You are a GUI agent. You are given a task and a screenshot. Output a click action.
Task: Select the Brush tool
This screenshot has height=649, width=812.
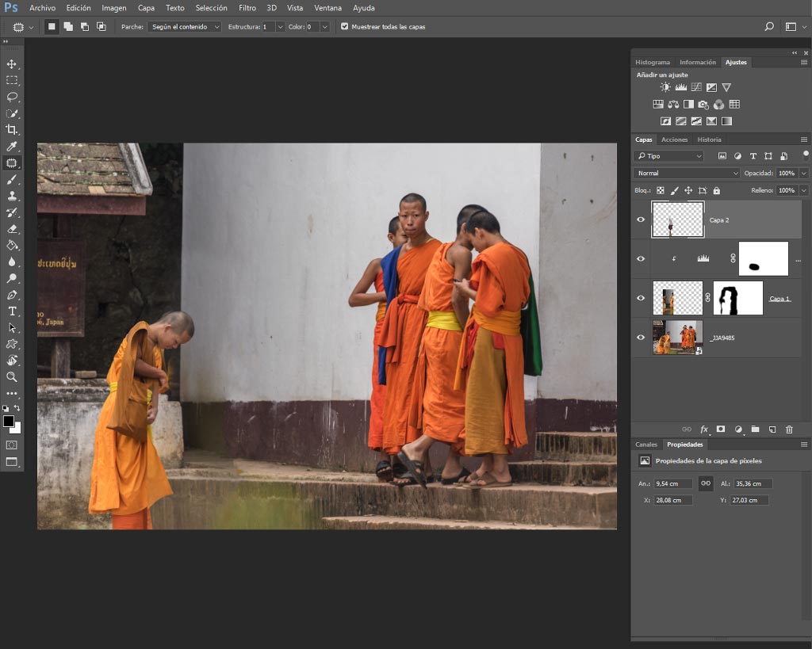click(11, 180)
